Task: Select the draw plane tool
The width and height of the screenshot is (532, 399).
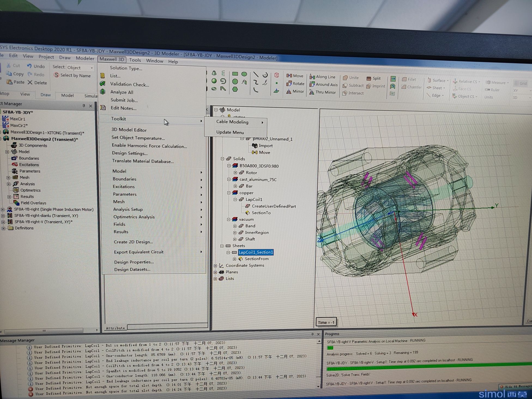Action: click(276, 91)
